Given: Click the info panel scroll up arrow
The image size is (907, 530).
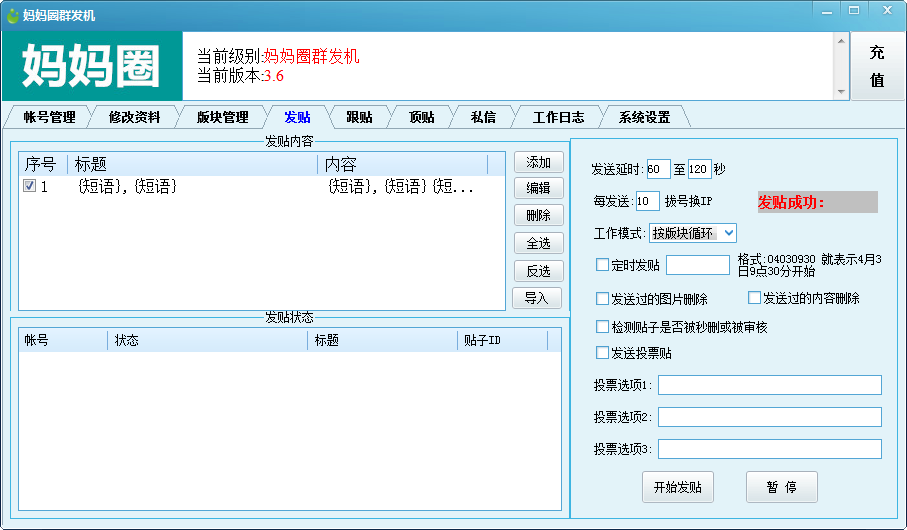Looking at the screenshot, I should click(841, 41).
